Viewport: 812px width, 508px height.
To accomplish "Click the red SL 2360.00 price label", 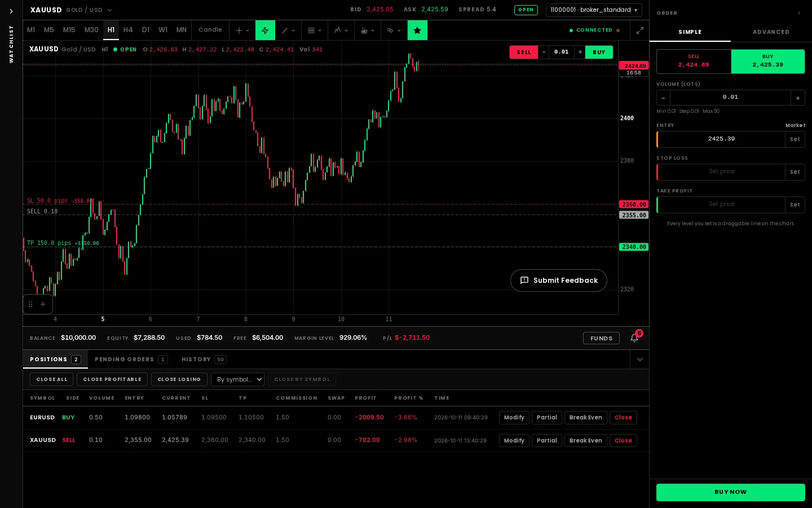I will [x=634, y=204].
